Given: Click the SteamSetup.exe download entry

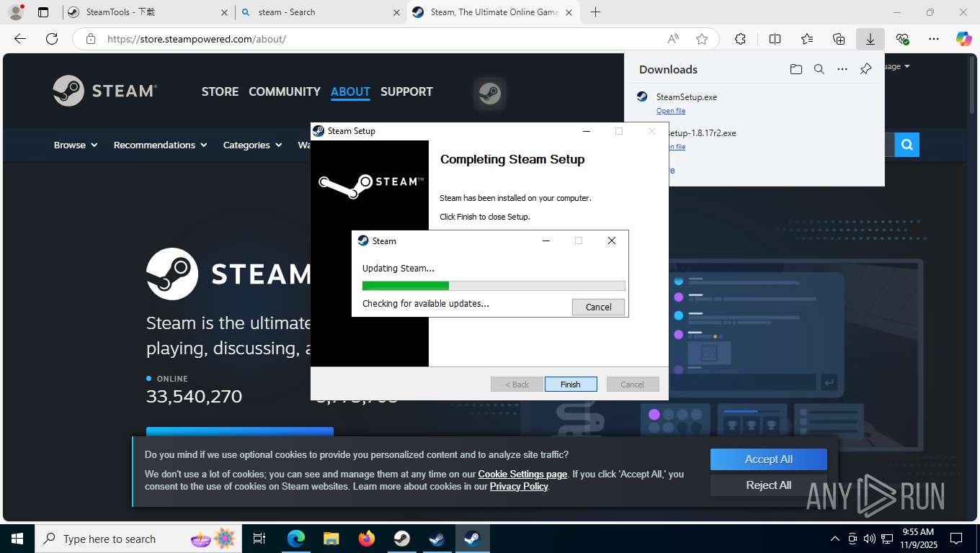Looking at the screenshot, I should click(754, 103).
